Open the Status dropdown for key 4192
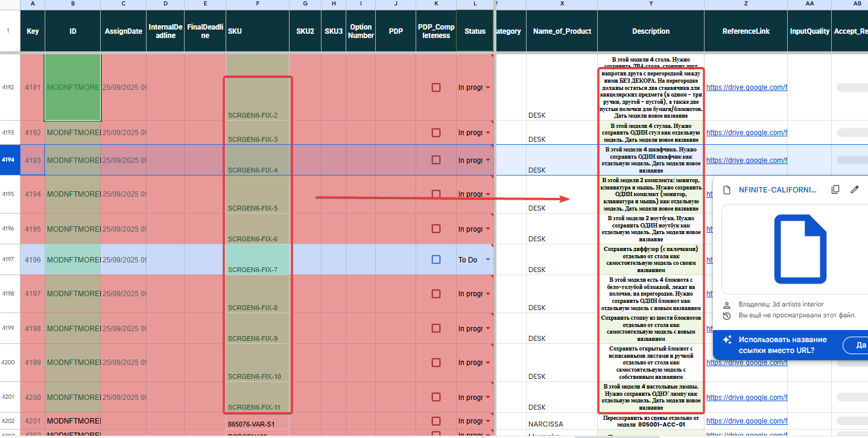 [487, 133]
